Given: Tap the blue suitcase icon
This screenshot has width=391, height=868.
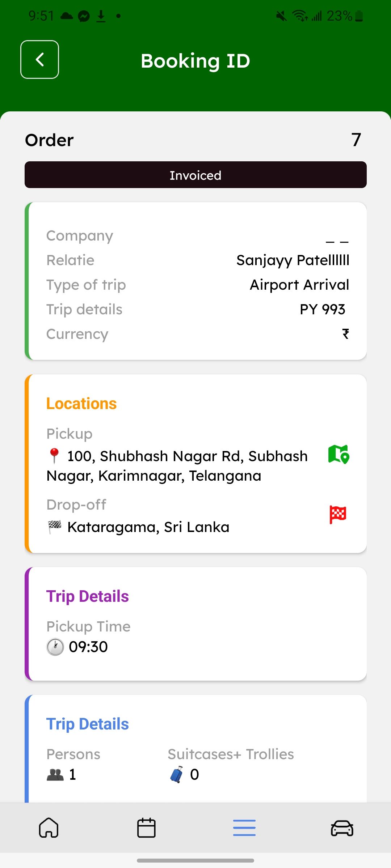Looking at the screenshot, I should coord(177,775).
